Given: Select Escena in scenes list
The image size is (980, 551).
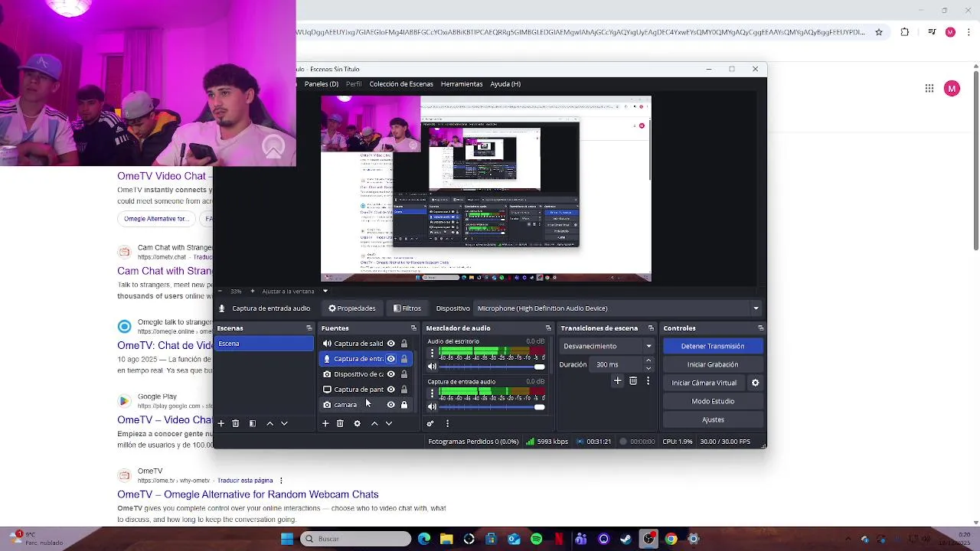Looking at the screenshot, I should pyautogui.click(x=264, y=344).
